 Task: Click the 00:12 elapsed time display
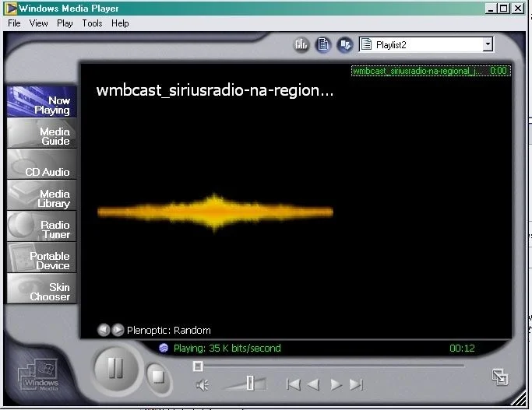(462, 348)
